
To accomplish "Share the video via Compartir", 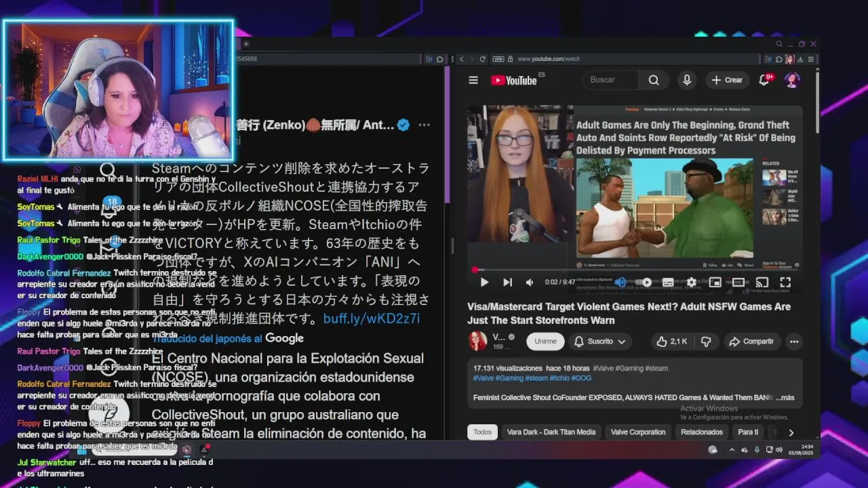I will pyautogui.click(x=751, y=342).
